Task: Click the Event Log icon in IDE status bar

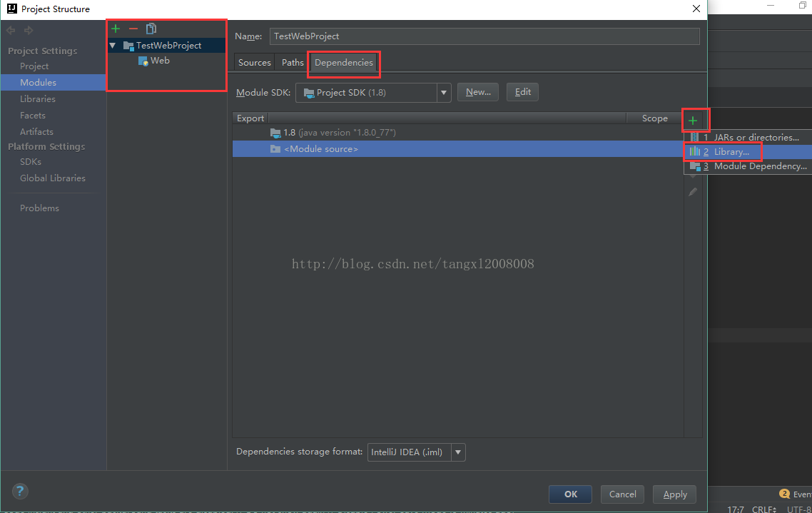Action: pyautogui.click(x=785, y=494)
